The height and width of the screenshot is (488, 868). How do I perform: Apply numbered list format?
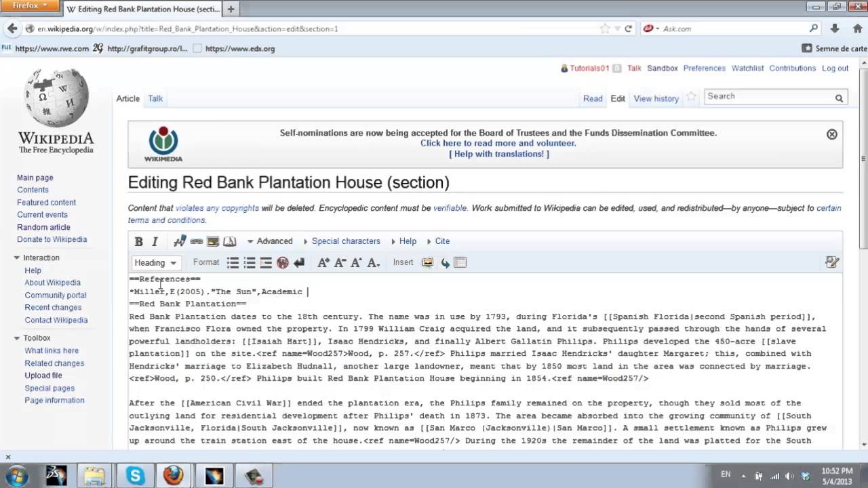[250, 263]
